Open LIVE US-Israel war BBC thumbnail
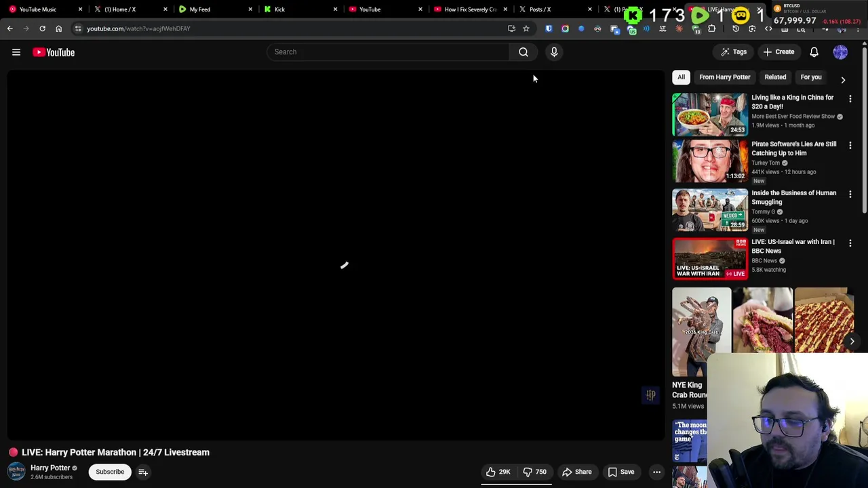868x488 pixels. point(710,258)
